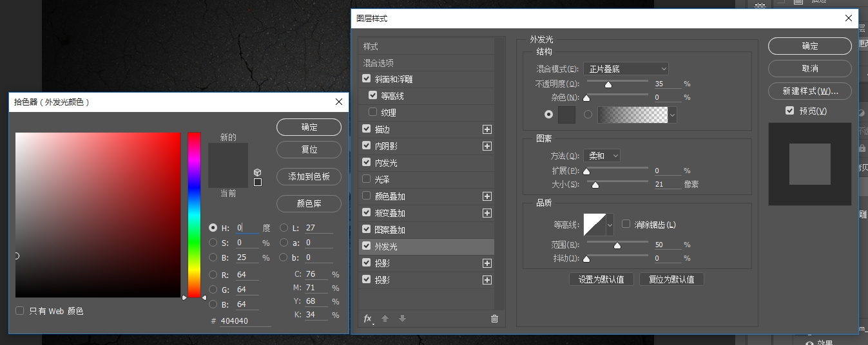Open the fx add-effect menu in Layer Style
The image size is (868, 345).
(x=368, y=319)
